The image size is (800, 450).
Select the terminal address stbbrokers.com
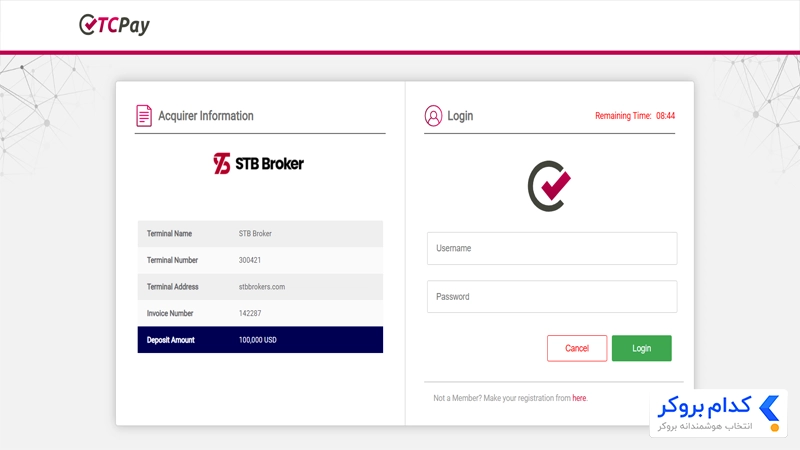point(262,287)
